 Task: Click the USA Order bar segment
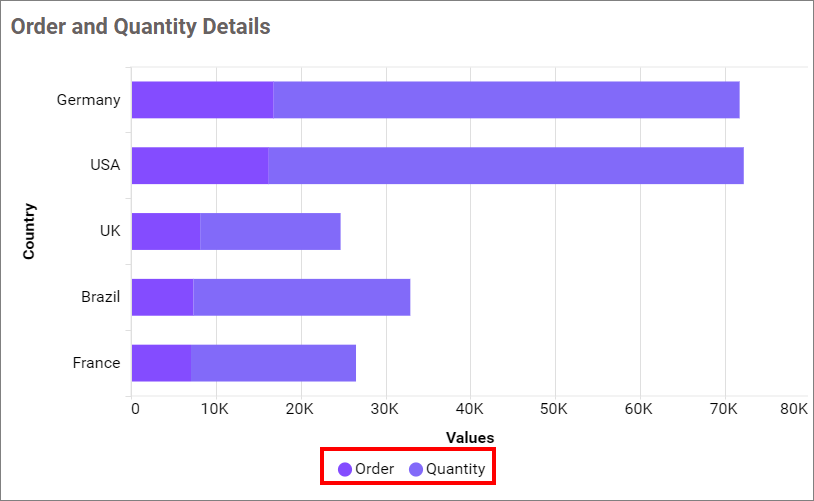pyautogui.click(x=199, y=165)
